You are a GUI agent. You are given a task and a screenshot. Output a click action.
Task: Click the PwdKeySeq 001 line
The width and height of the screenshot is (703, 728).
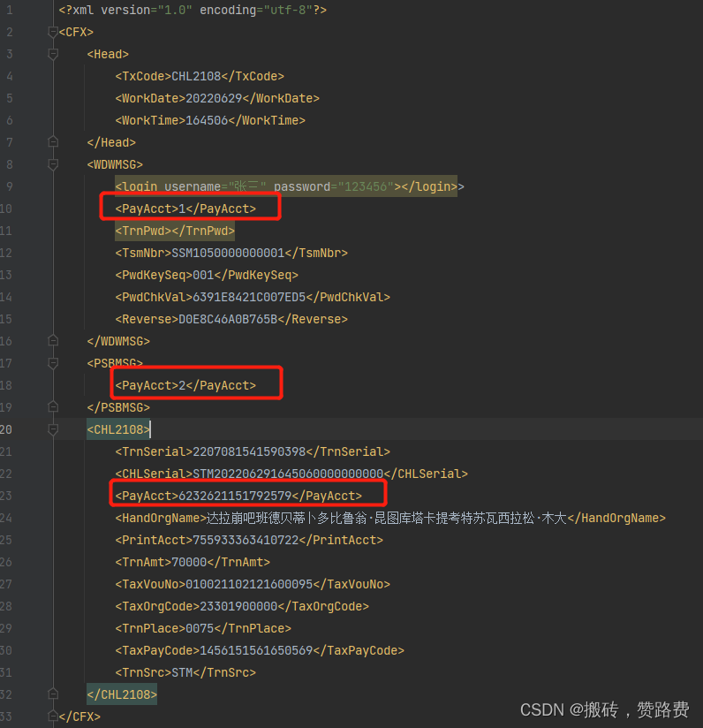207,275
